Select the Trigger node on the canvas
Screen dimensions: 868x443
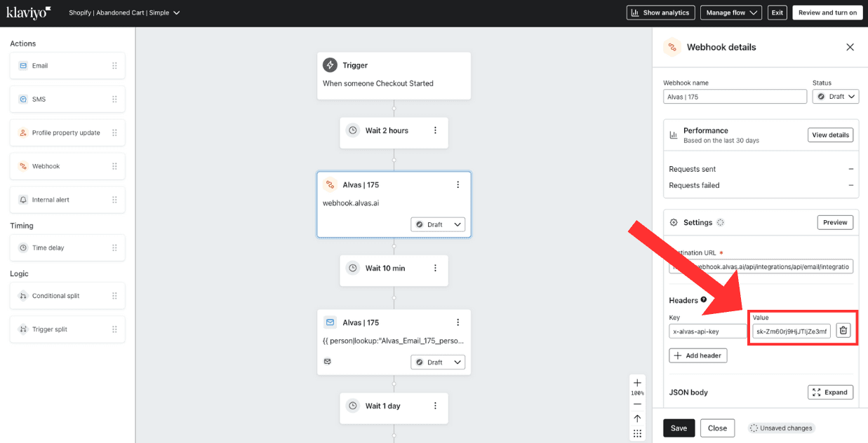click(x=394, y=76)
